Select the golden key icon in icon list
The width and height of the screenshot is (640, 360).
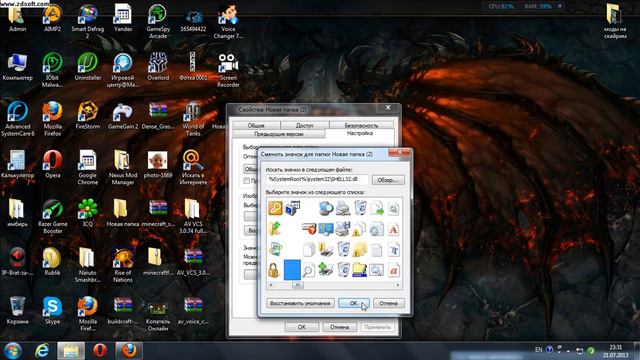pyautogui.click(x=275, y=209)
